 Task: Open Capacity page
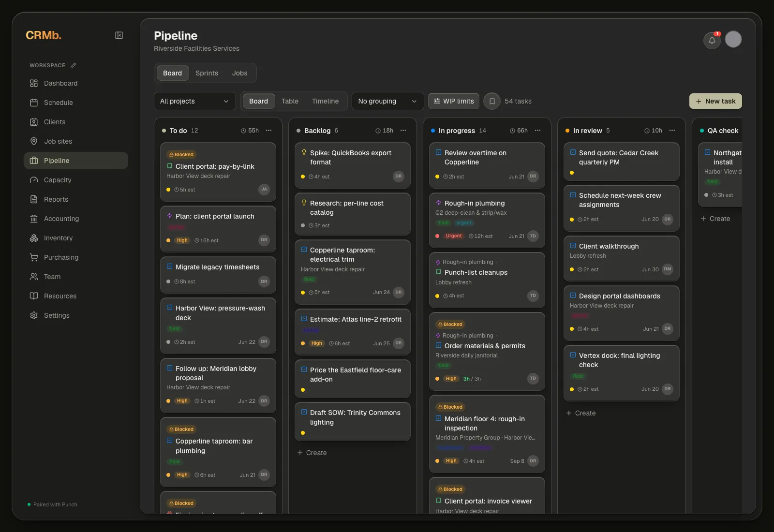76,180
